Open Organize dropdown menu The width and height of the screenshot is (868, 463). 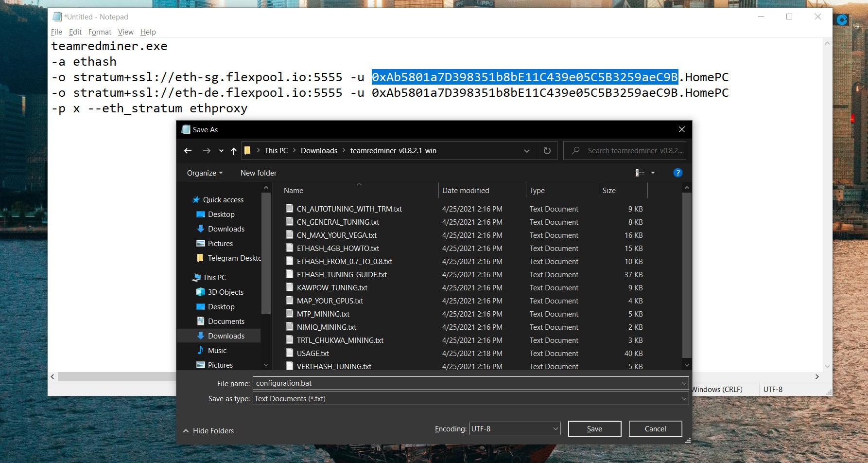(205, 173)
